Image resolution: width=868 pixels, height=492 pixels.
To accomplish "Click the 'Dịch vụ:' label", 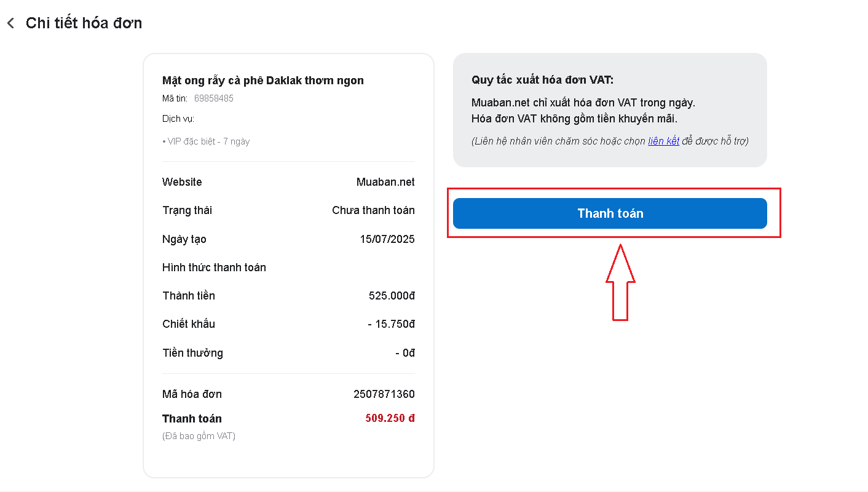I will click(178, 119).
